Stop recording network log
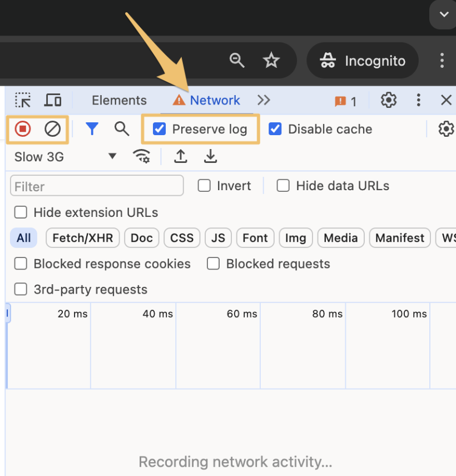 pos(23,129)
